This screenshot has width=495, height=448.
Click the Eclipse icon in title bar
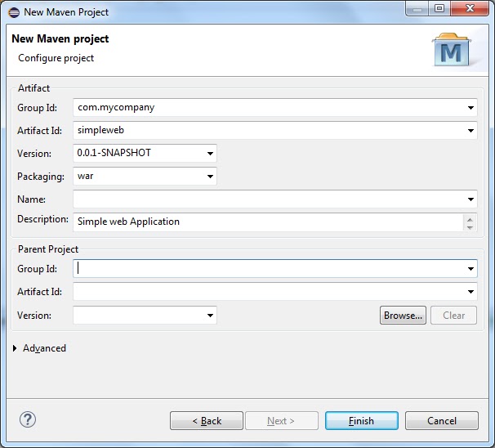click(14, 12)
